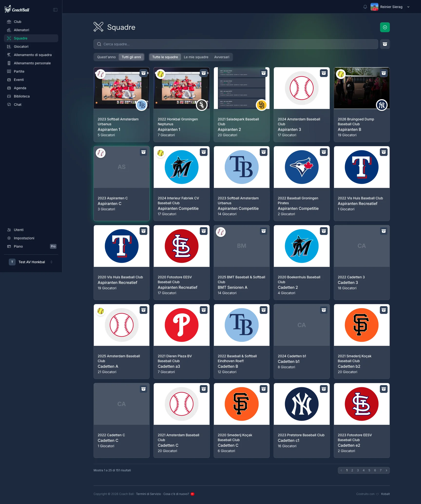Viewport: 421px width, 504px height.
Task: Jump to page 5
Action: tap(369, 470)
